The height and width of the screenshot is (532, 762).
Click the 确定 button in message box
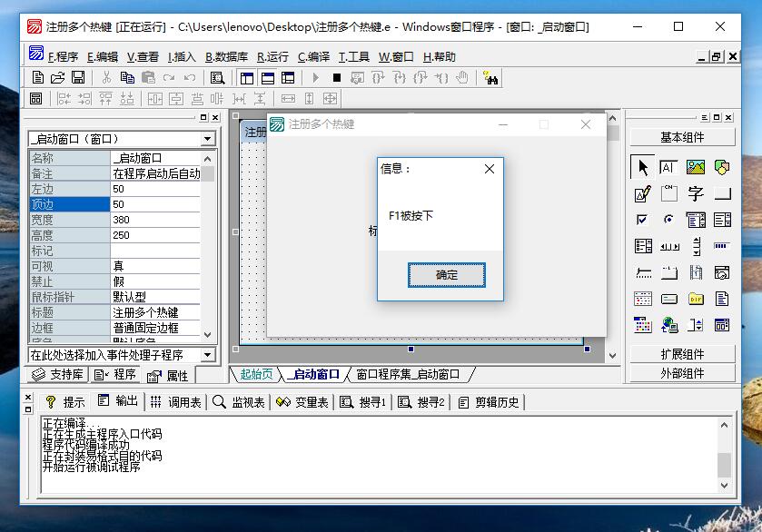(447, 275)
